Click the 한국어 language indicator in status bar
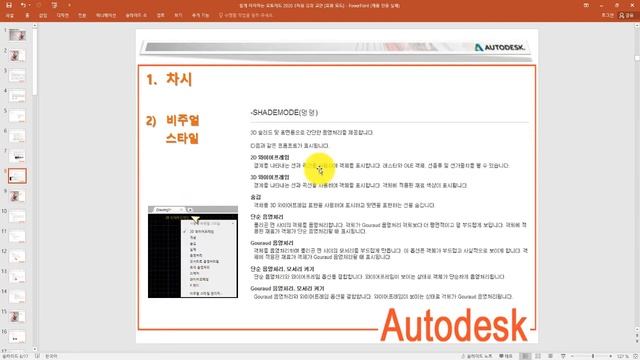Image resolution: width=640 pixels, height=360 pixels. coord(51,356)
